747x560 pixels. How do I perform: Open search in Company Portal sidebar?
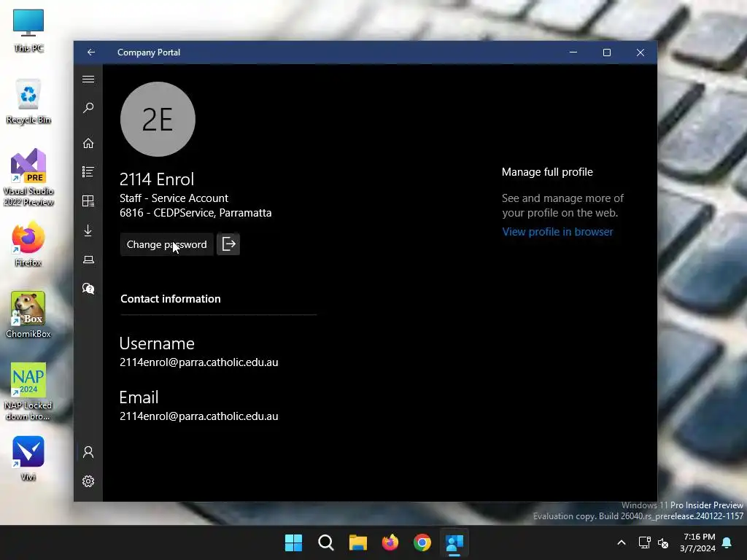point(88,108)
